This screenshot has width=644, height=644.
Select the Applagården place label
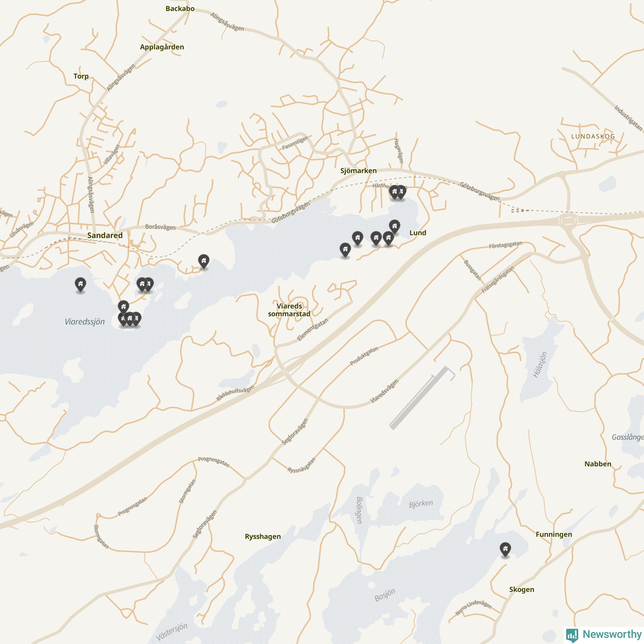point(162,47)
